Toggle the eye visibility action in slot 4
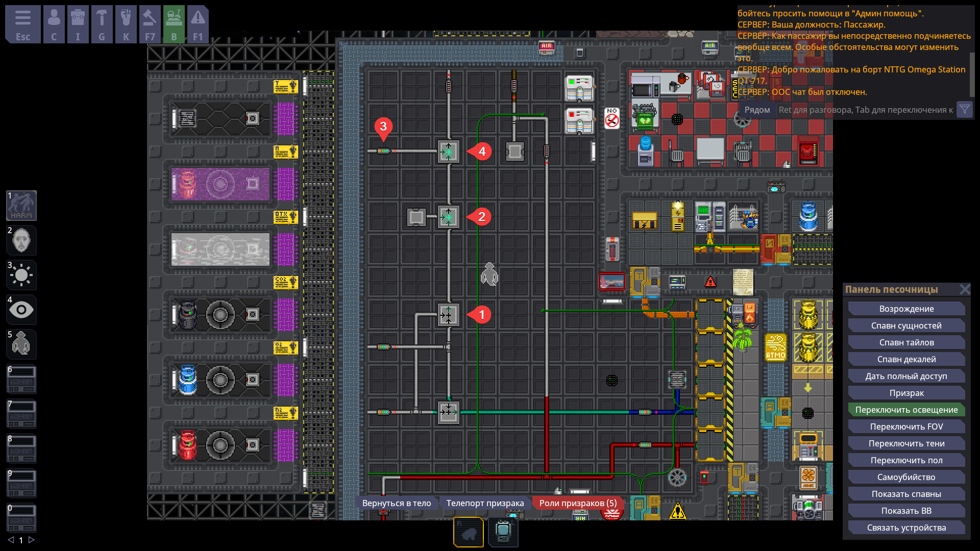The image size is (980, 551). pyautogui.click(x=21, y=310)
